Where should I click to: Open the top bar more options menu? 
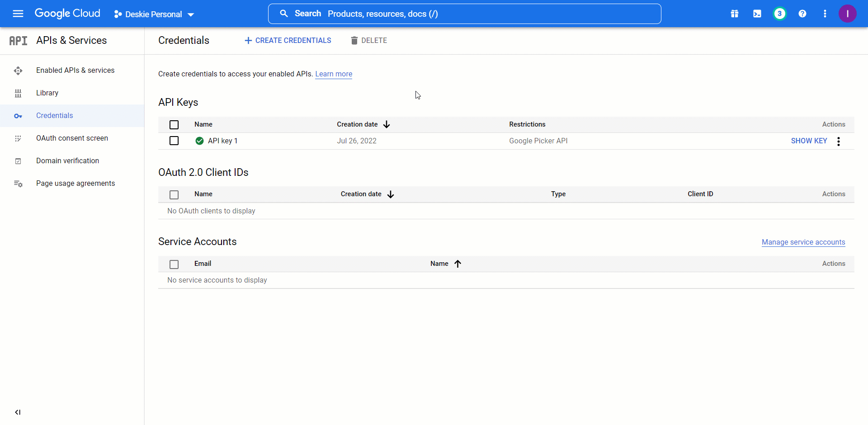[825, 14]
